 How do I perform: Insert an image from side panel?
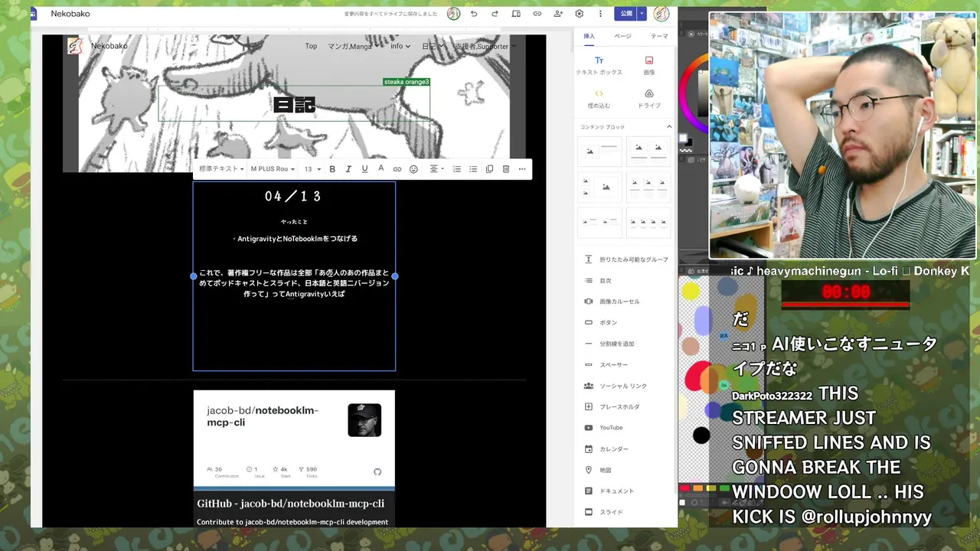[x=648, y=65]
